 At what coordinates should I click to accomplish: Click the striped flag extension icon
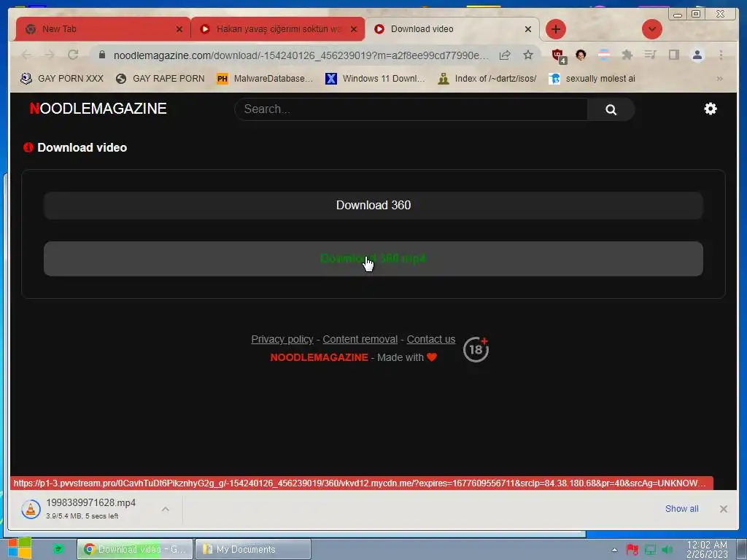point(604,55)
